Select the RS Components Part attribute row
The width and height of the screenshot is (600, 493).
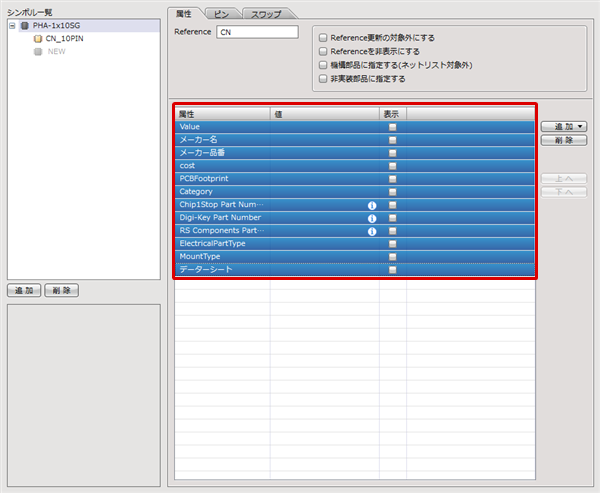[x=355, y=231]
